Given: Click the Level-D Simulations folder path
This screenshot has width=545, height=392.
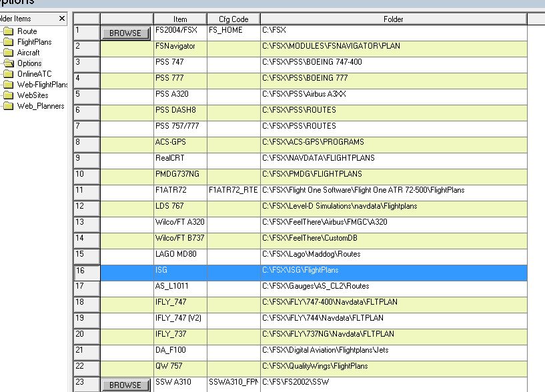Looking at the screenshot, I should 394,209.
